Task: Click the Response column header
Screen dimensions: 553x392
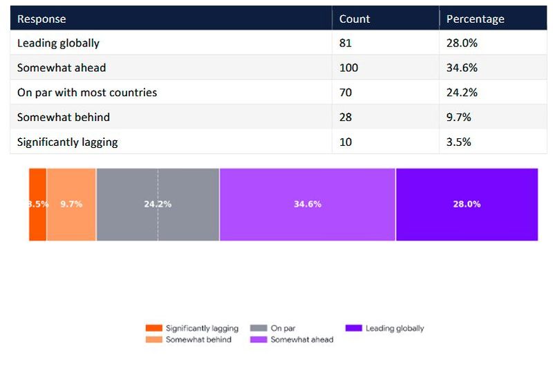Action: coord(41,19)
